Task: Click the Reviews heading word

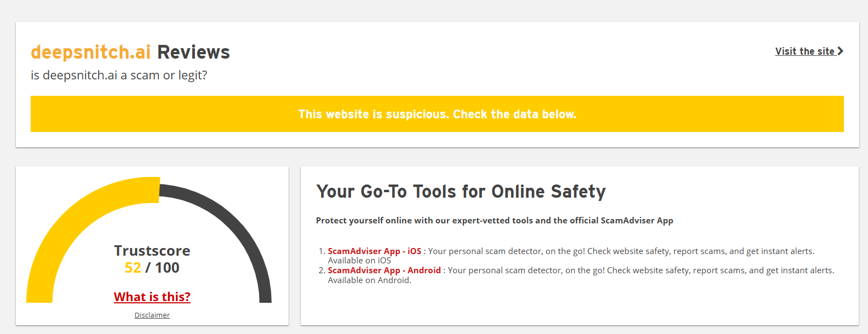Action: 194,52
